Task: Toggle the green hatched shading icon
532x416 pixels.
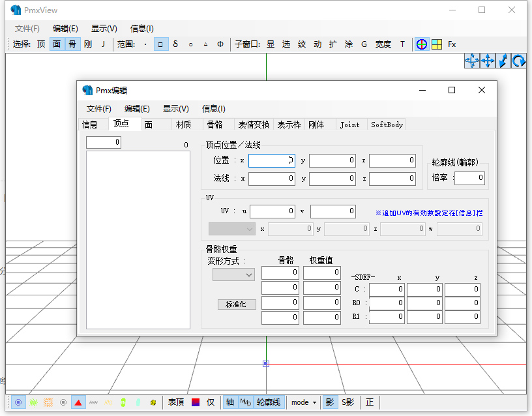Action: coord(33,402)
